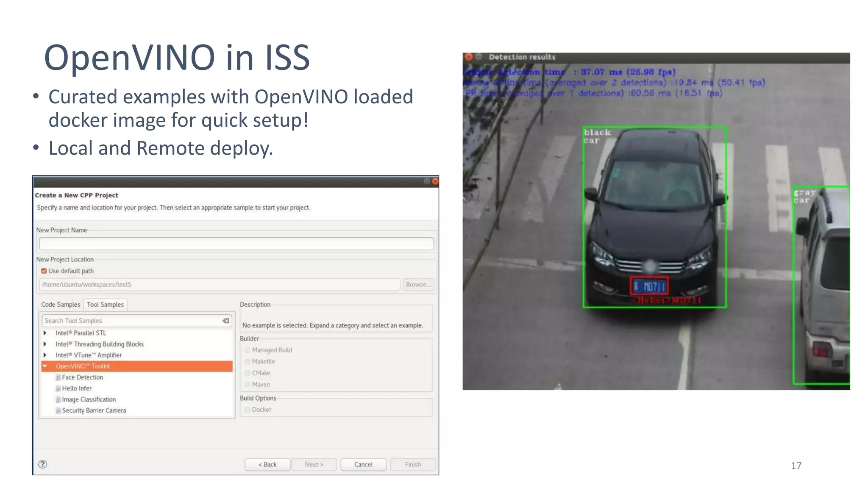Viewport: 868px width, 488px height.
Task: Click the Security Barrier Camera file icon
Action: [x=58, y=410]
